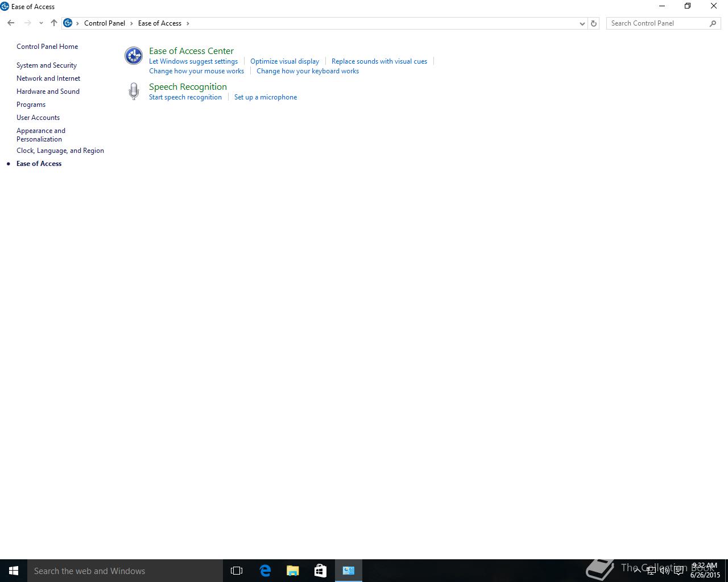The image size is (728, 582).
Task: Open the Recent locations dropdown arrow
Action: tap(41, 23)
